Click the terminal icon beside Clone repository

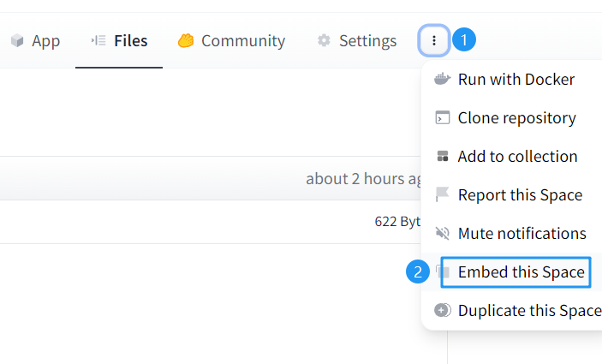442,118
